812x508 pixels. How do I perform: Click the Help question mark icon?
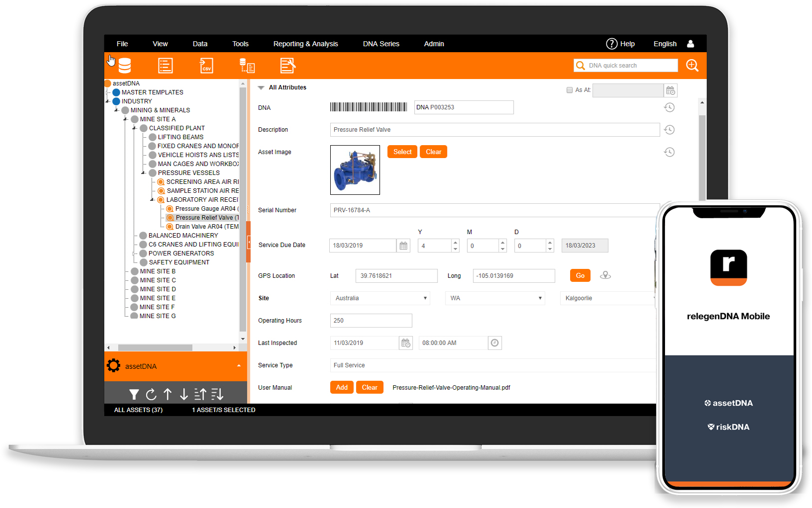[611, 44]
